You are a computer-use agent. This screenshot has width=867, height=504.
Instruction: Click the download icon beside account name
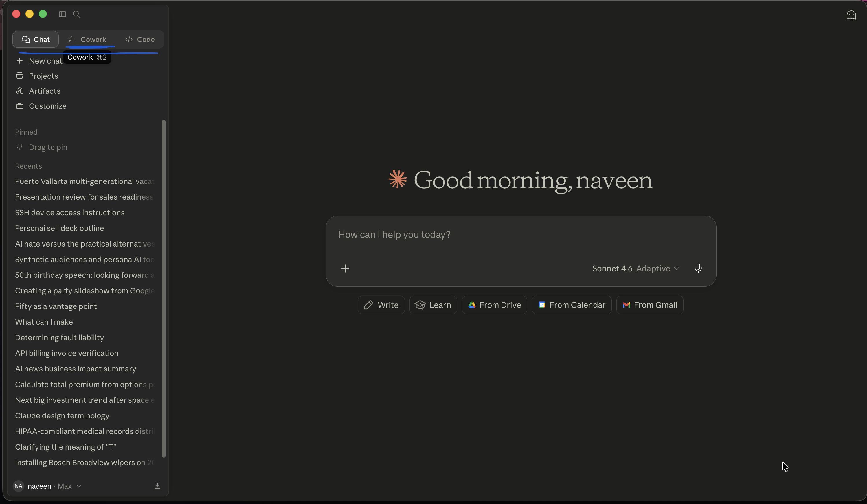tap(157, 486)
